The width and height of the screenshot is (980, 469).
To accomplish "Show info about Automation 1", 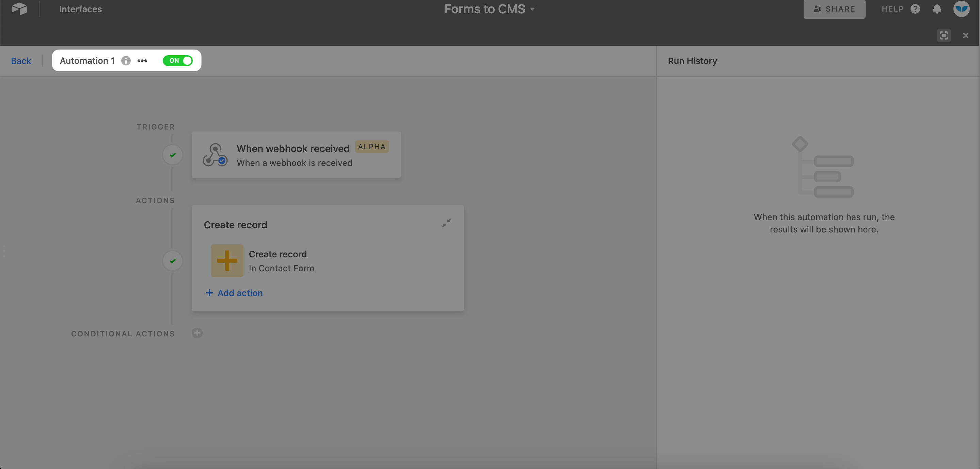I will tap(126, 61).
